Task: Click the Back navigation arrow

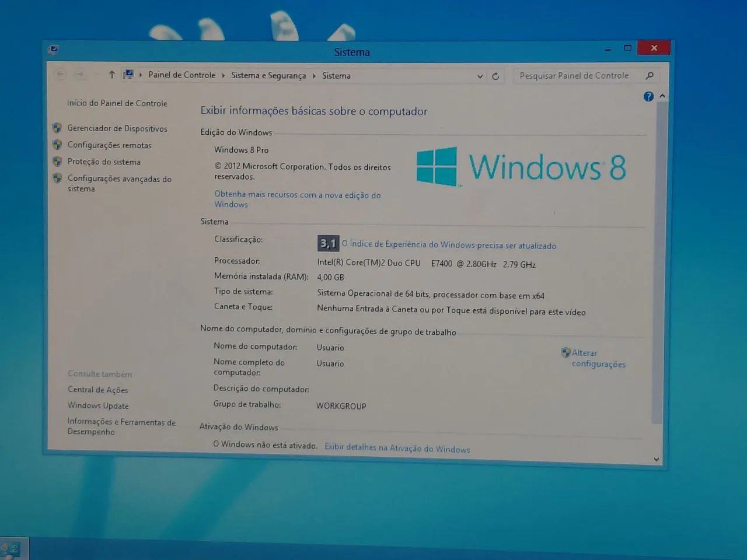Action: tap(61, 74)
